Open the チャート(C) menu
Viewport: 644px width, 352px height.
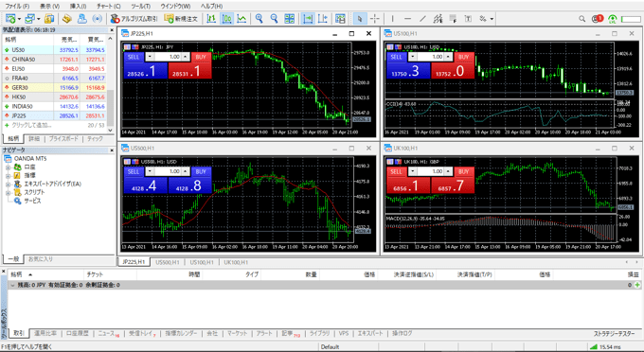click(108, 7)
